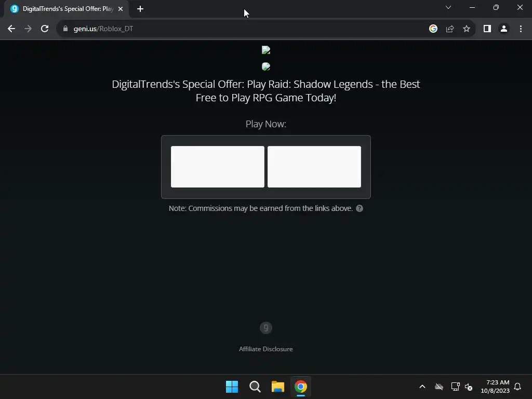The width and height of the screenshot is (532, 399).
Task: Share this page via the share icon
Action: tap(450, 29)
